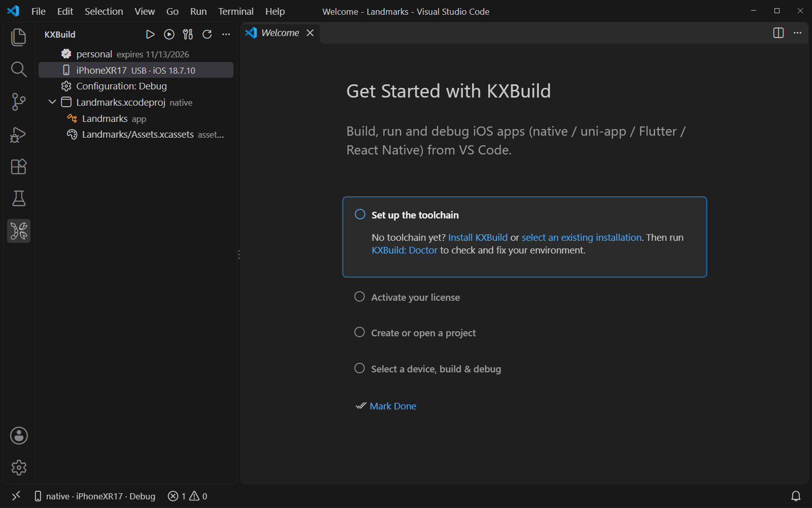Refresh the KXBuild panel

(207, 35)
